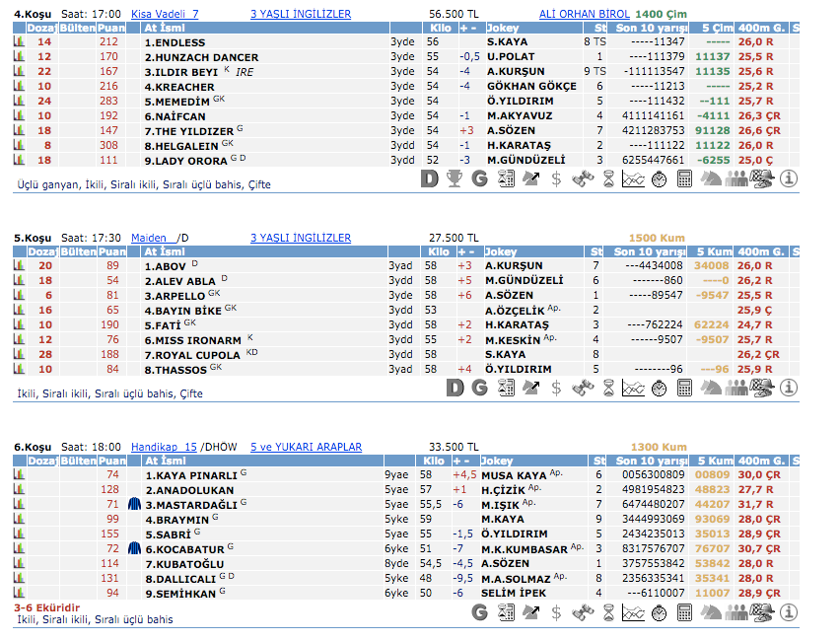This screenshot has height=641, width=840.
Task: Click the info icon under race 6
Action: click(788, 612)
